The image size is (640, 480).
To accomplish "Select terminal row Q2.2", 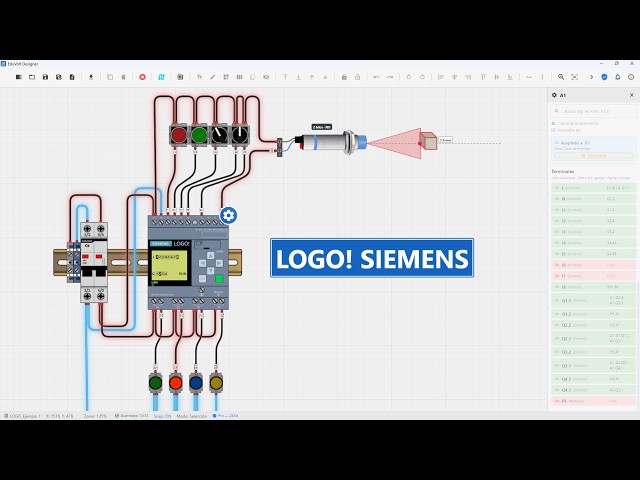I will coord(593,325).
